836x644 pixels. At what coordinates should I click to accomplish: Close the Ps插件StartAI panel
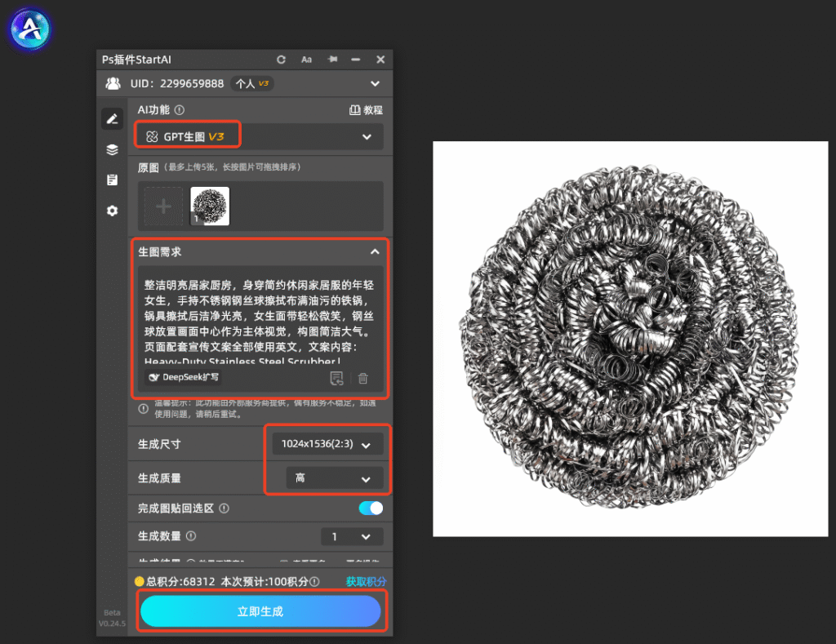(x=380, y=60)
